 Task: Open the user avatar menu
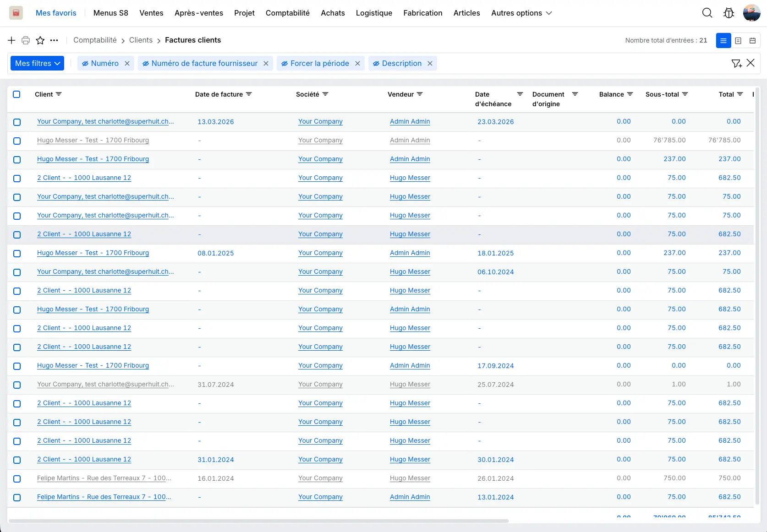click(752, 13)
